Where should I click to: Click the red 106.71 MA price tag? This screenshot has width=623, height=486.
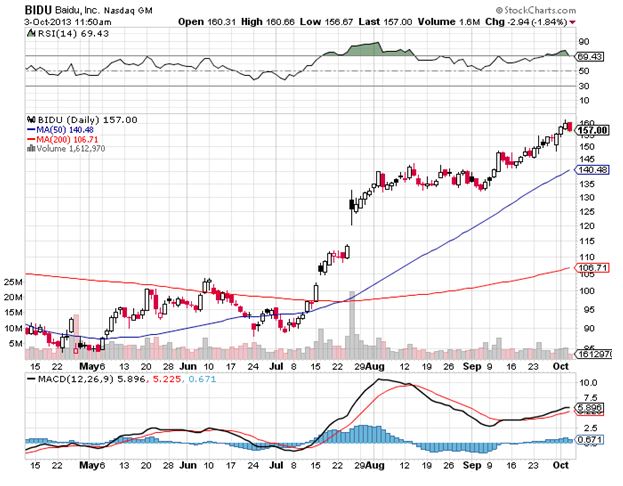[592, 268]
